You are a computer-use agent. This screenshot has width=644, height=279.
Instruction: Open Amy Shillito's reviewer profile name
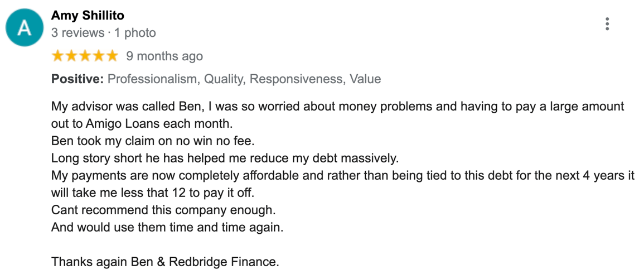pos(88,16)
